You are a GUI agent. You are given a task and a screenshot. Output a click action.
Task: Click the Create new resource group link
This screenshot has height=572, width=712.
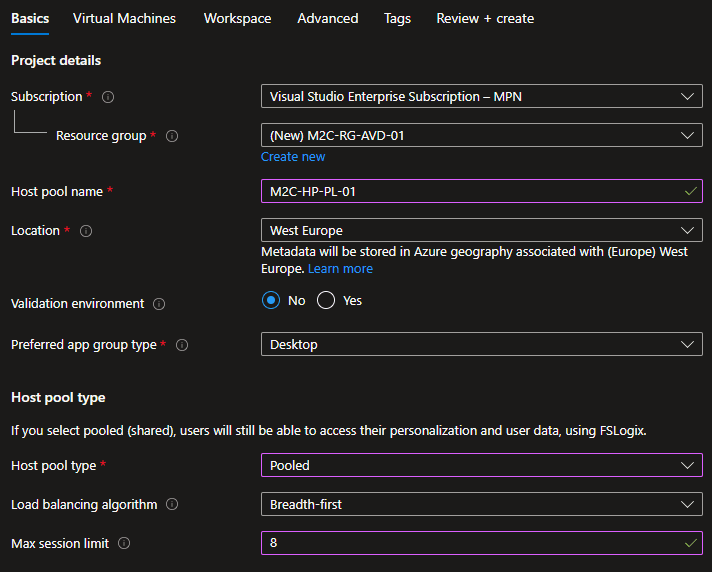293,157
